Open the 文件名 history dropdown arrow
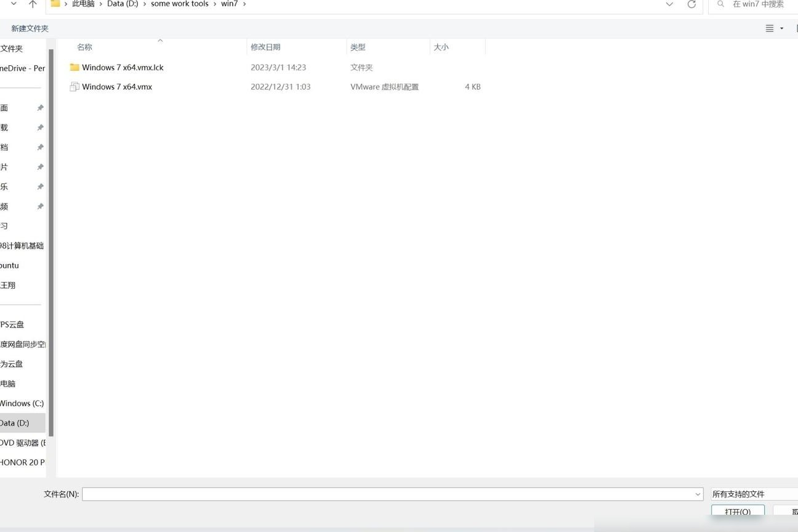The height and width of the screenshot is (532, 798). click(x=698, y=494)
